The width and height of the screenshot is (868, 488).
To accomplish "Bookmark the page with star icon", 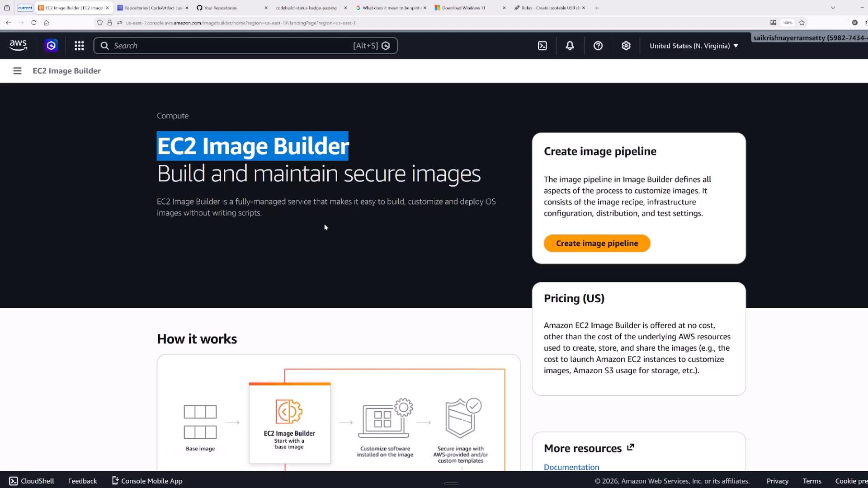I will (x=802, y=23).
